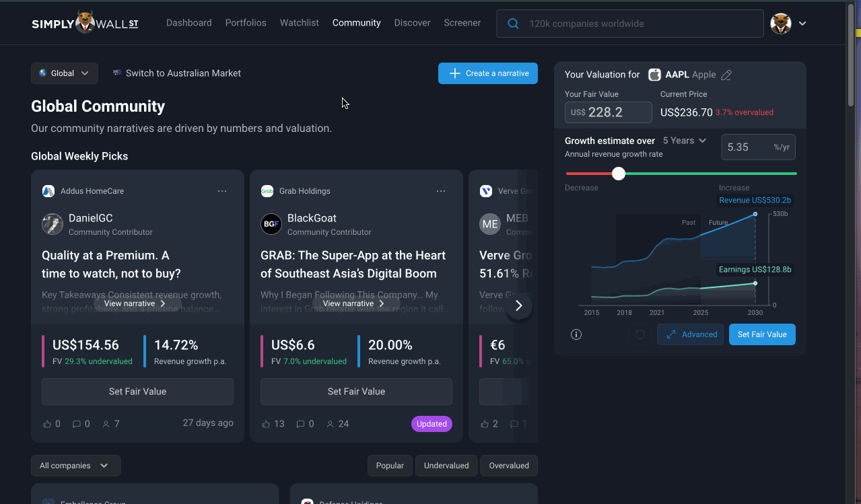Select the Popular filter
861x504 pixels.
click(390, 466)
